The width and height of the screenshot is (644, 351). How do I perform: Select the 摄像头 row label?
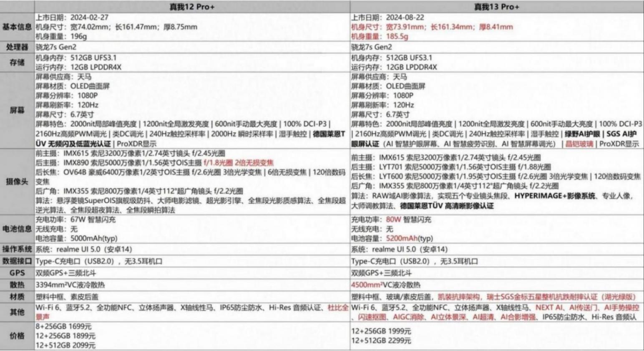(x=17, y=182)
